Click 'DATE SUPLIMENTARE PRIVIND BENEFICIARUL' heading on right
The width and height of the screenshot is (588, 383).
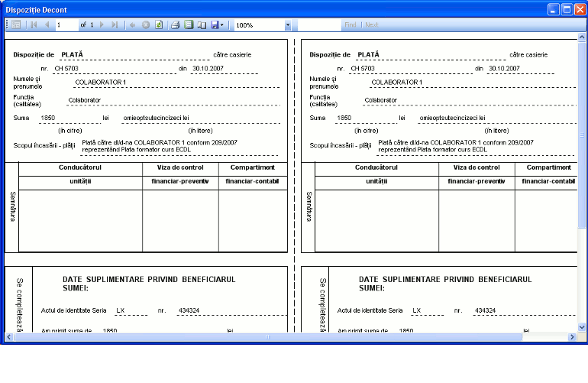coord(445,279)
